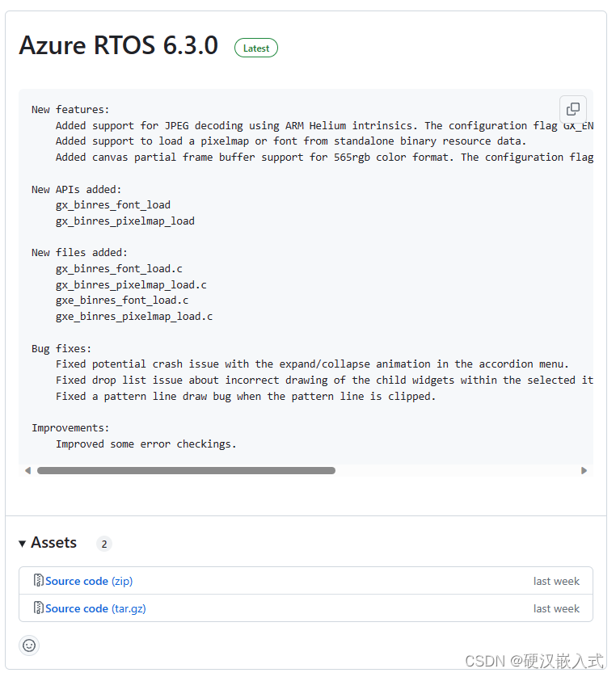The height and width of the screenshot is (677, 616).
Task: Click the 'Fixed a pattern line draw bug' line
Action: (246, 397)
